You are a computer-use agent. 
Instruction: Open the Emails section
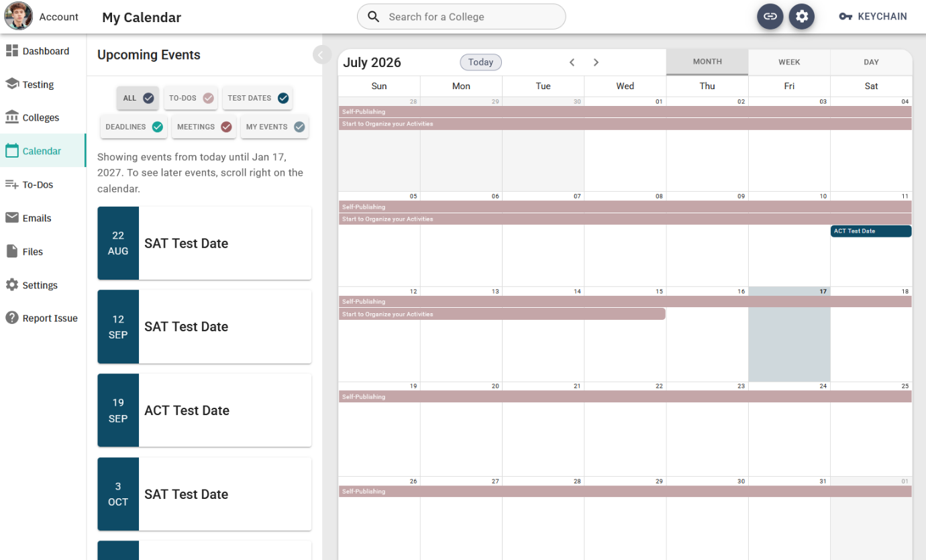(43, 218)
